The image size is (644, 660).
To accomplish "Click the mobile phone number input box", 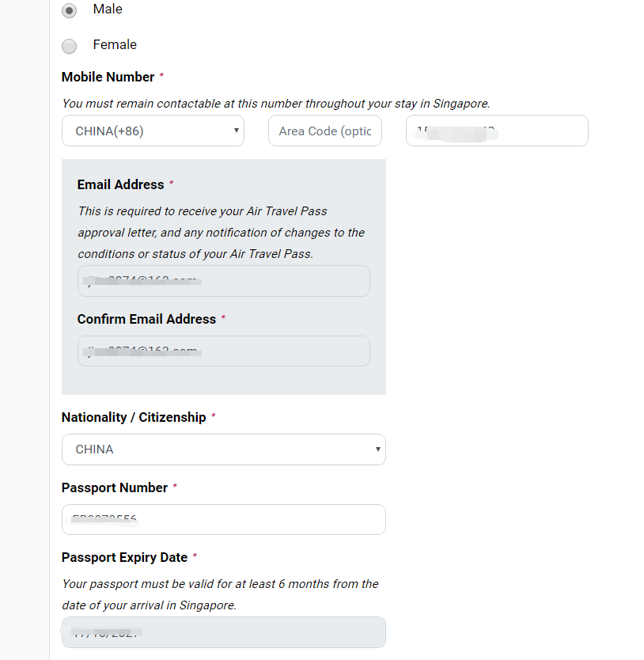I will [x=497, y=131].
